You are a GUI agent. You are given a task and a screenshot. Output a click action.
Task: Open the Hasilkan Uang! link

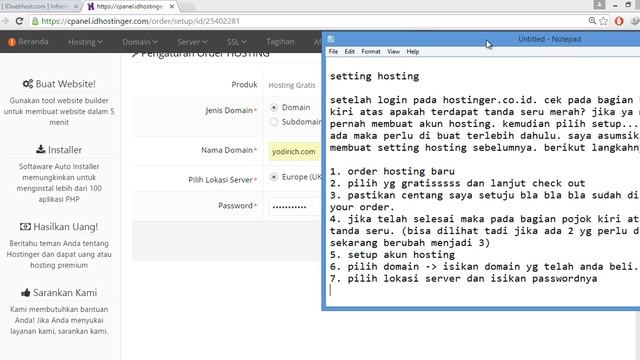[x=59, y=227]
